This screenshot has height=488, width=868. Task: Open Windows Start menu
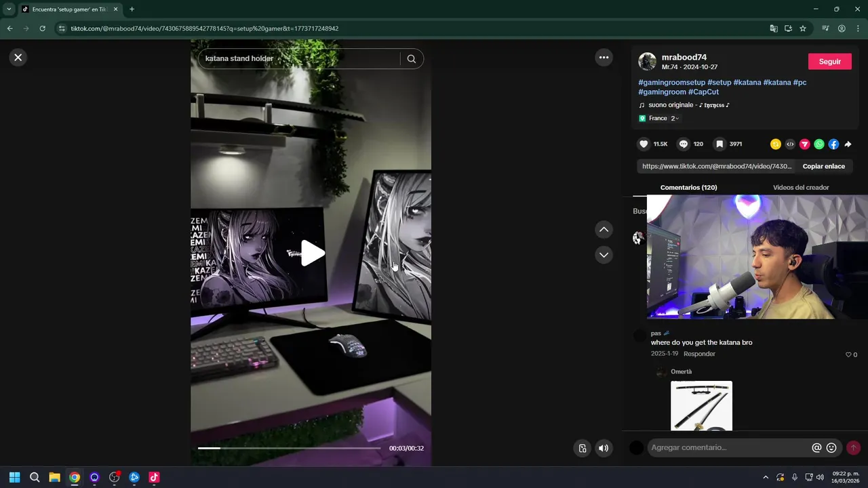pos(14,477)
